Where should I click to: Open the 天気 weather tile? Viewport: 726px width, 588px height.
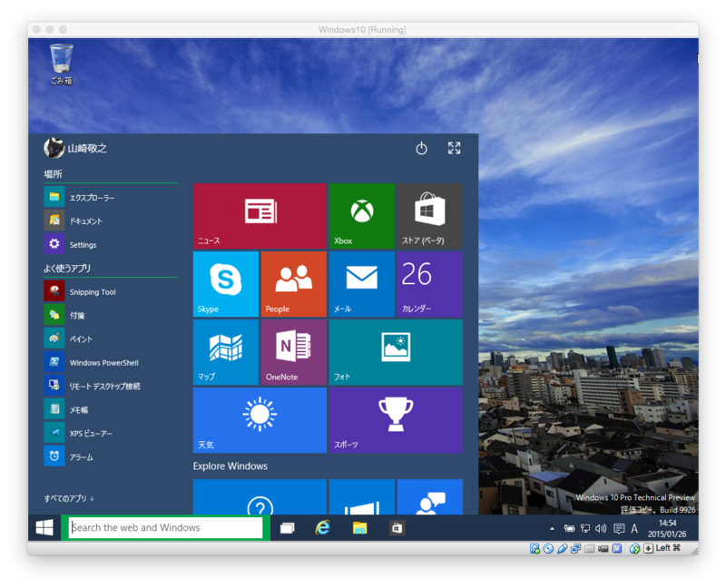pyautogui.click(x=260, y=420)
